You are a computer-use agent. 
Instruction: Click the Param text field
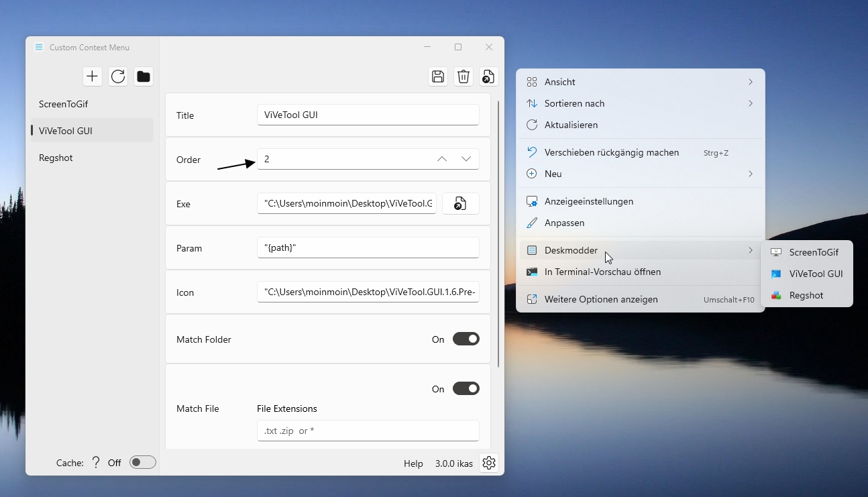coord(368,247)
